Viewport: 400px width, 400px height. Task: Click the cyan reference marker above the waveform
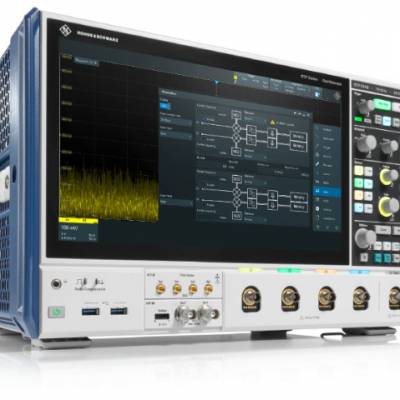point(217,82)
